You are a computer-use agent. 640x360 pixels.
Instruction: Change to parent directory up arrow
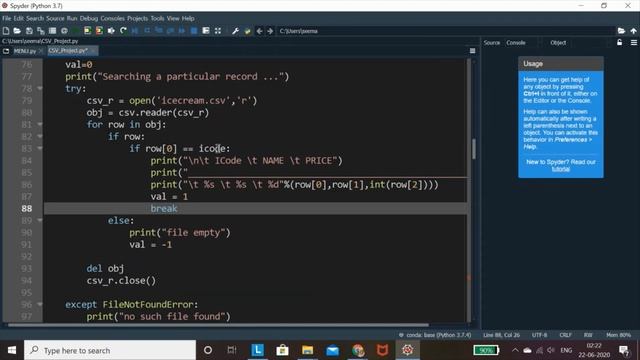point(633,31)
